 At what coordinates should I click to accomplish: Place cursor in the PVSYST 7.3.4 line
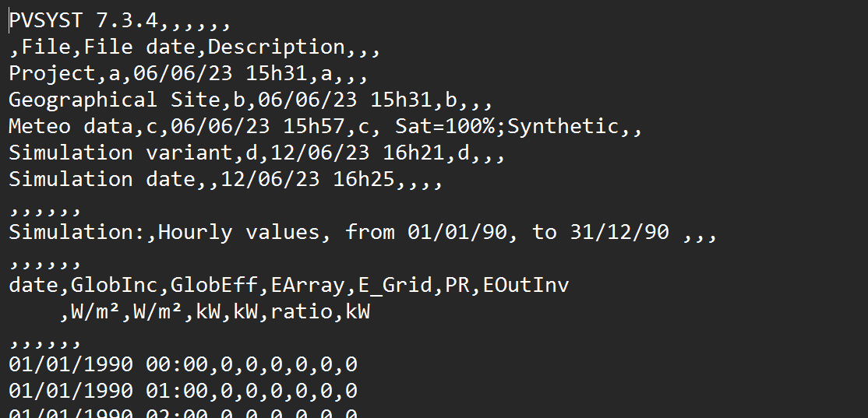pyautogui.click(x=119, y=21)
